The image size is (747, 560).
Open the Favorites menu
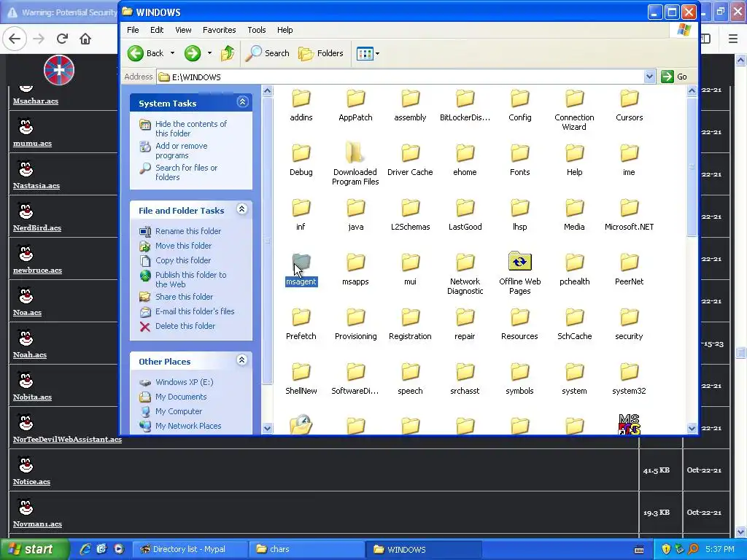point(219,30)
